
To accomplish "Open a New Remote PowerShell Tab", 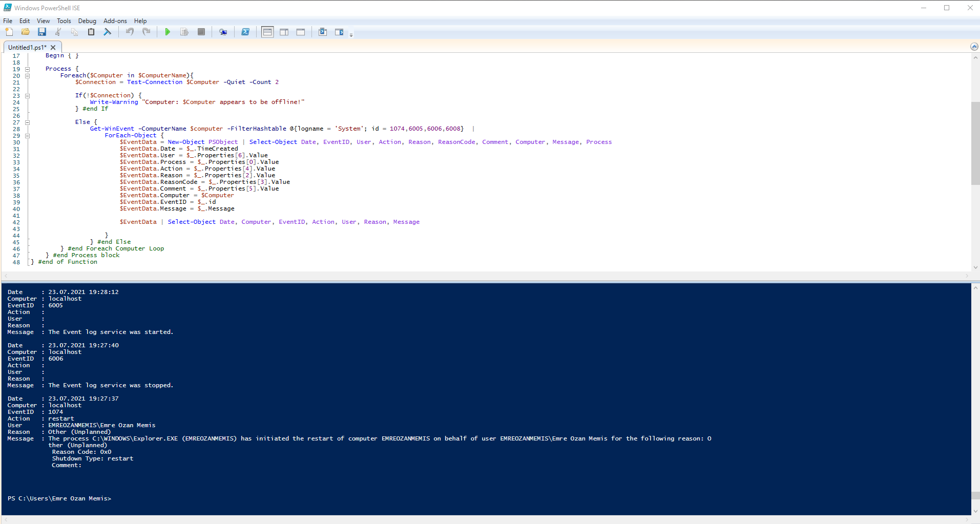I will point(223,32).
